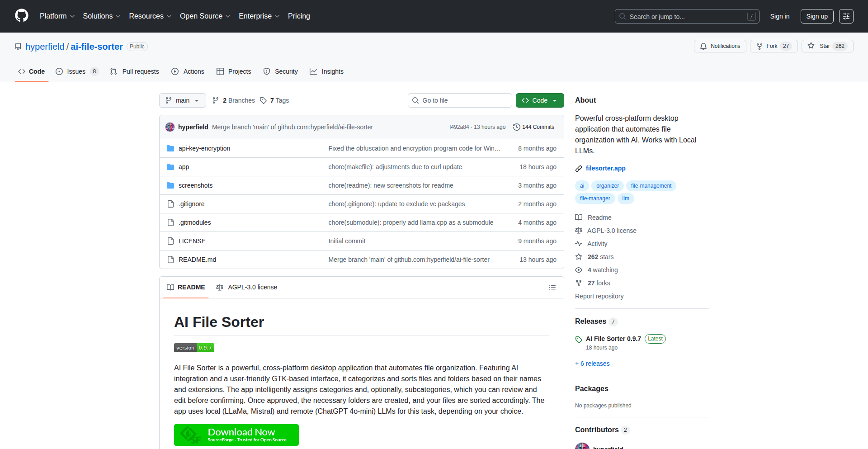Viewport: 868px width, 449px height.
Task: Open the Pricing link in header
Action: click(299, 16)
